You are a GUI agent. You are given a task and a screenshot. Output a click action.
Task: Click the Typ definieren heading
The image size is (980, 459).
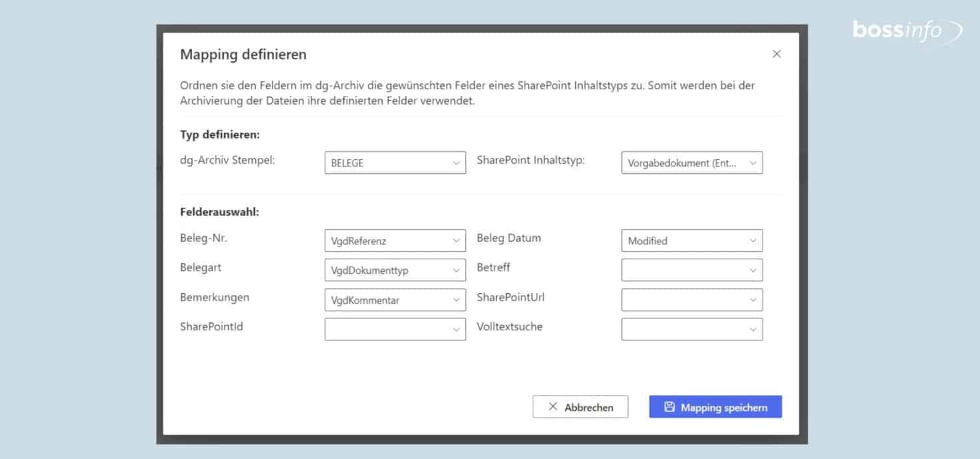point(220,135)
